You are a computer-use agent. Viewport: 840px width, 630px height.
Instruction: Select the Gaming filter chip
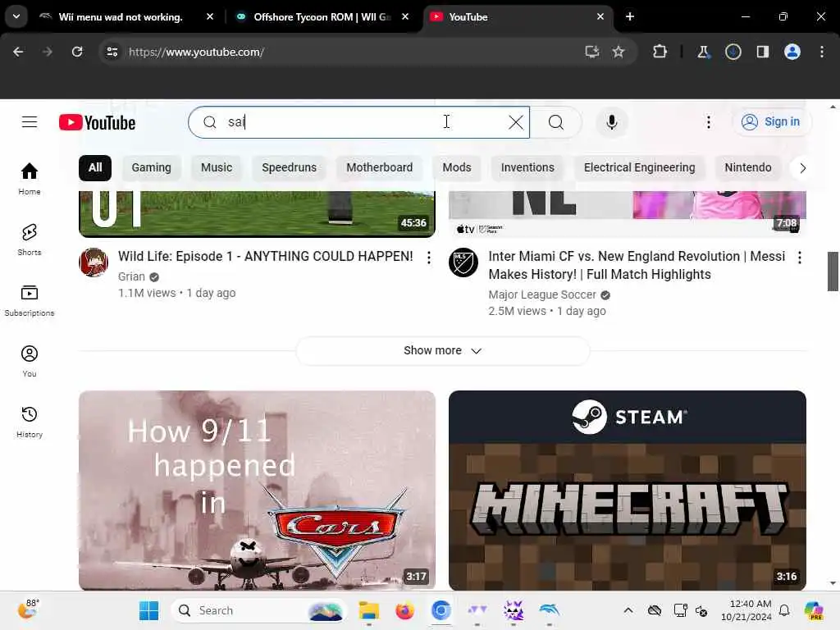(x=152, y=167)
